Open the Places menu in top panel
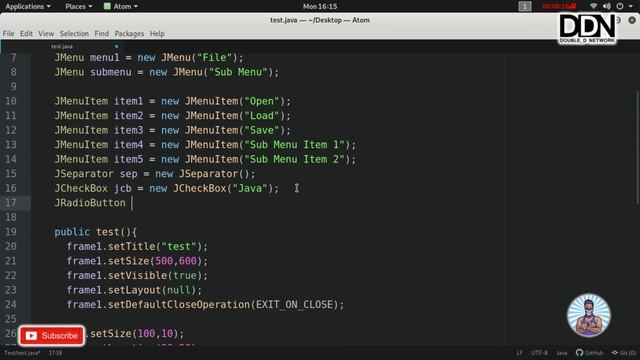 78,6
